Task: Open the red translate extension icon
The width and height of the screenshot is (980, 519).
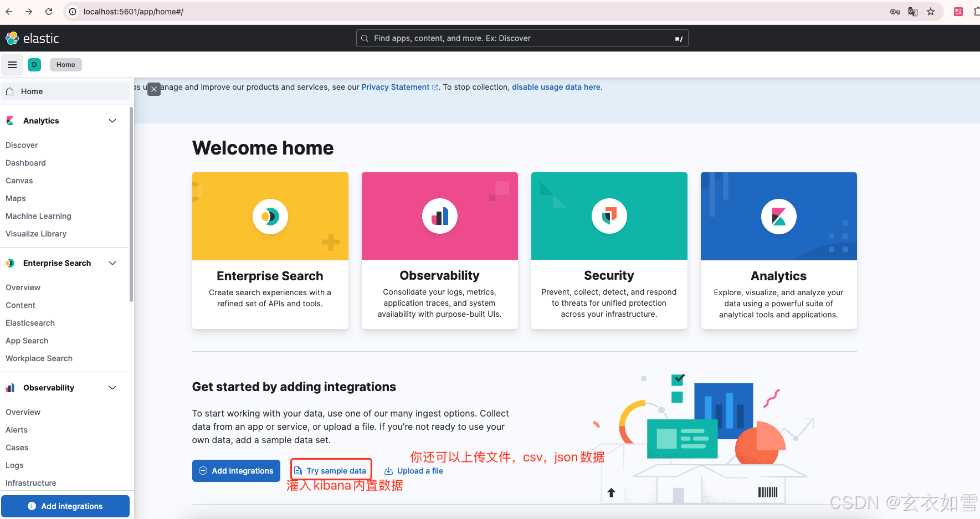Action: coord(958,12)
